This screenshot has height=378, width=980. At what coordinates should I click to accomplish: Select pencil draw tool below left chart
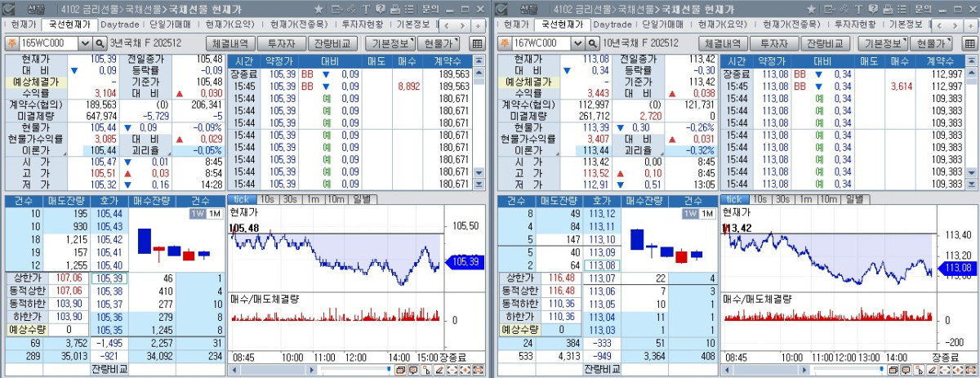click(439, 370)
